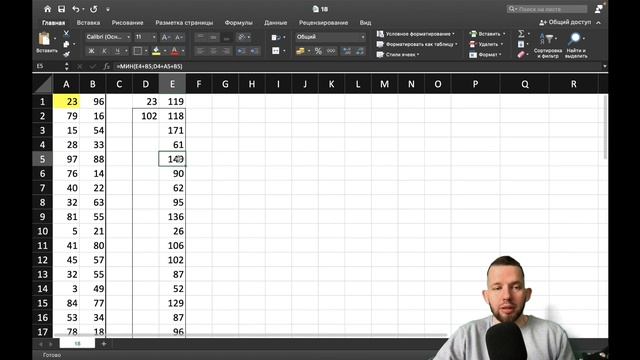Open Стили ячеек menu

(x=398, y=54)
